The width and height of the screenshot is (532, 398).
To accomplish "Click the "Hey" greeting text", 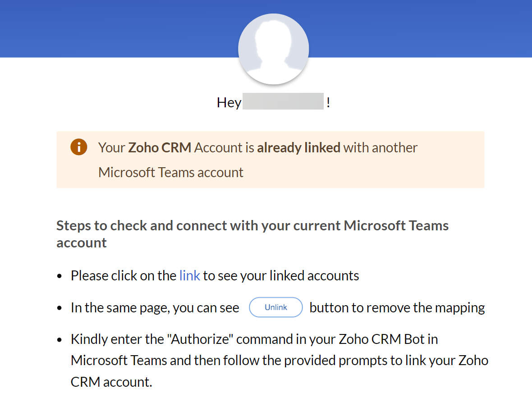I will [229, 102].
